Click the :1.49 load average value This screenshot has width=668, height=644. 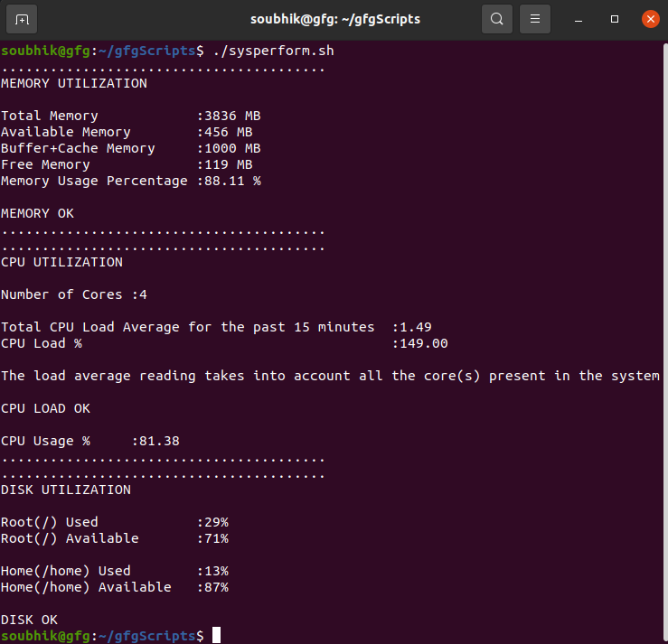click(x=412, y=327)
